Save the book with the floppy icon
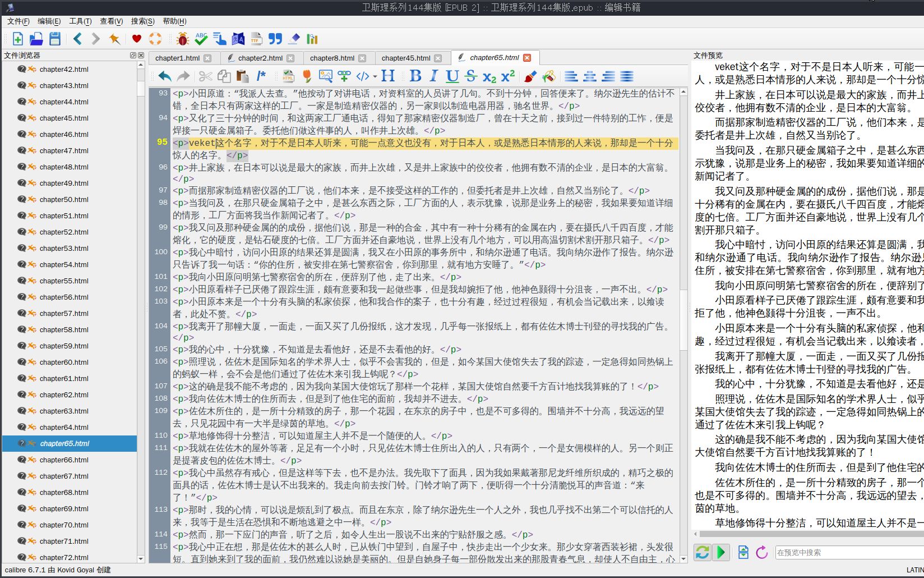This screenshot has width=924, height=578. tap(55, 39)
